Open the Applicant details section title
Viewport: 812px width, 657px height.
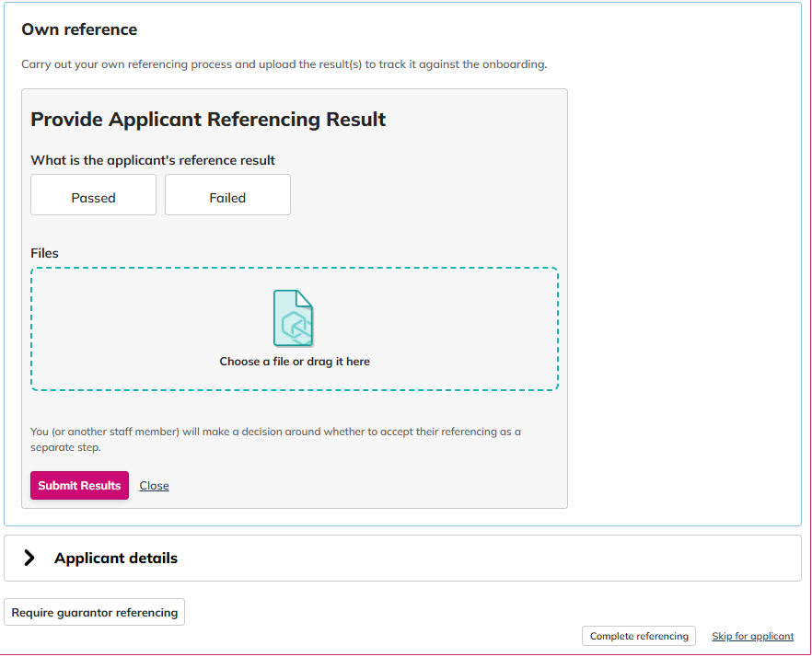[115, 559]
